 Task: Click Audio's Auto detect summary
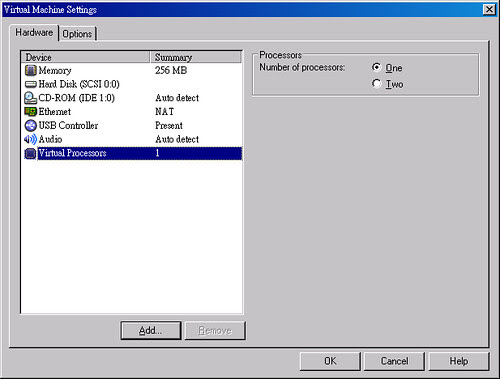177,139
